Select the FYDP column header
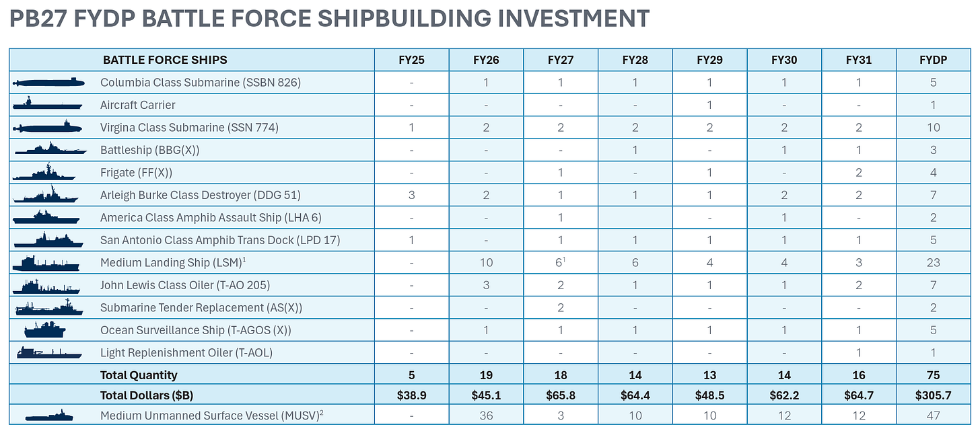 (933, 60)
